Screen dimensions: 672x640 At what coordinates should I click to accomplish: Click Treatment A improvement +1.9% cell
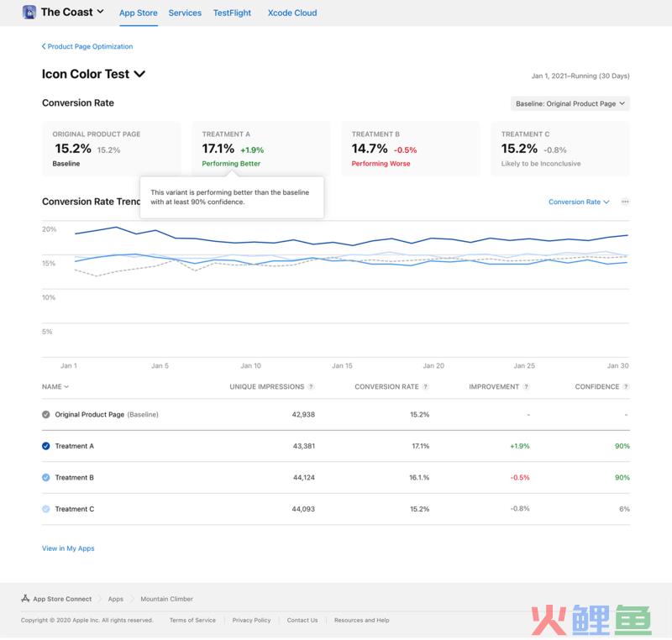[x=520, y=446]
